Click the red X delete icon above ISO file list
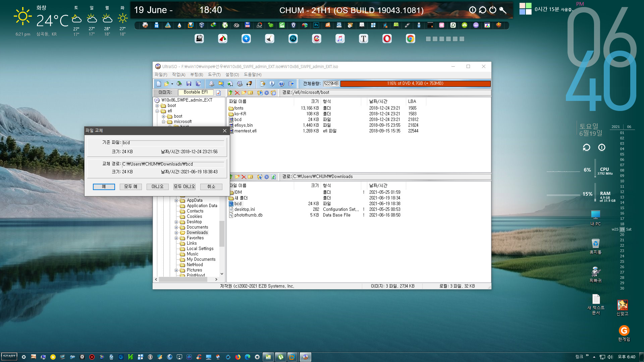644x362 pixels. (x=237, y=93)
